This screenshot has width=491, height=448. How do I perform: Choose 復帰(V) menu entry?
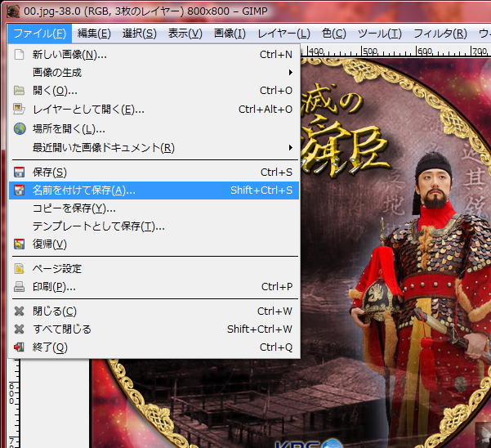tap(154, 244)
